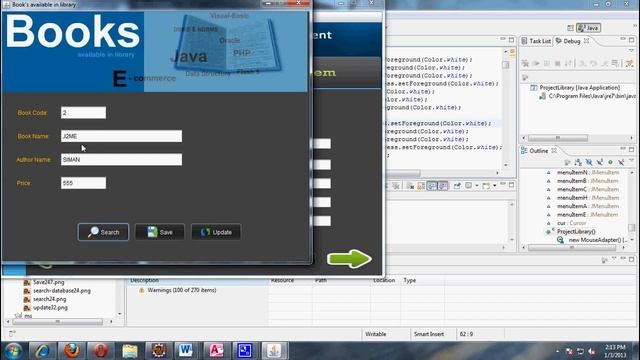Screen dimensions: 640x360
Task: Click the Smart Insert status bar entry
Action: [x=429, y=334]
